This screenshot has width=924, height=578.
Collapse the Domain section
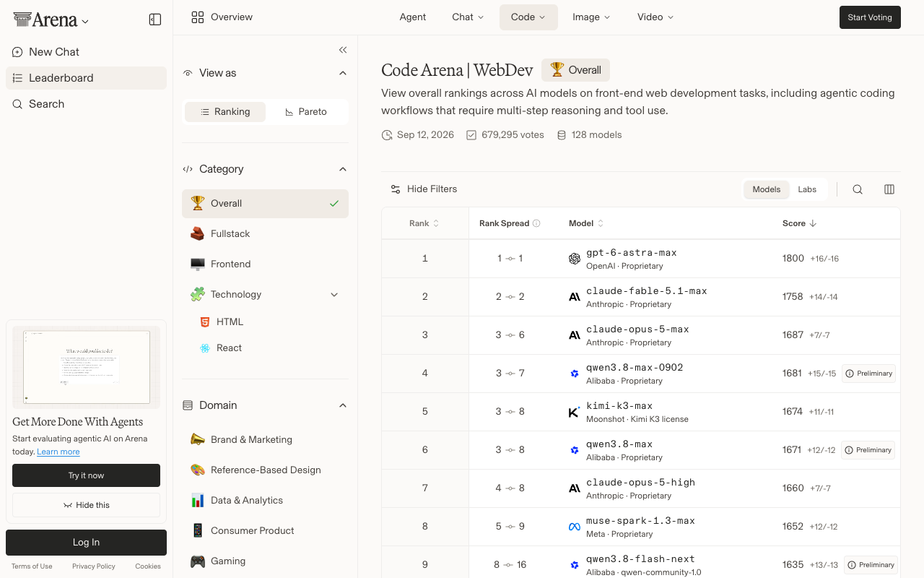click(x=343, y=405)
